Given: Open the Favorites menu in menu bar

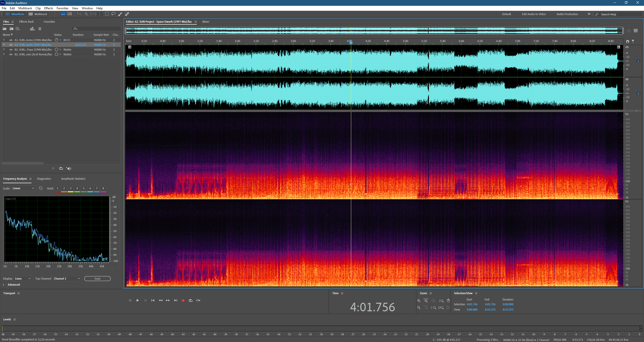Looking at the screenshot, I should click(x=62, y=8).
